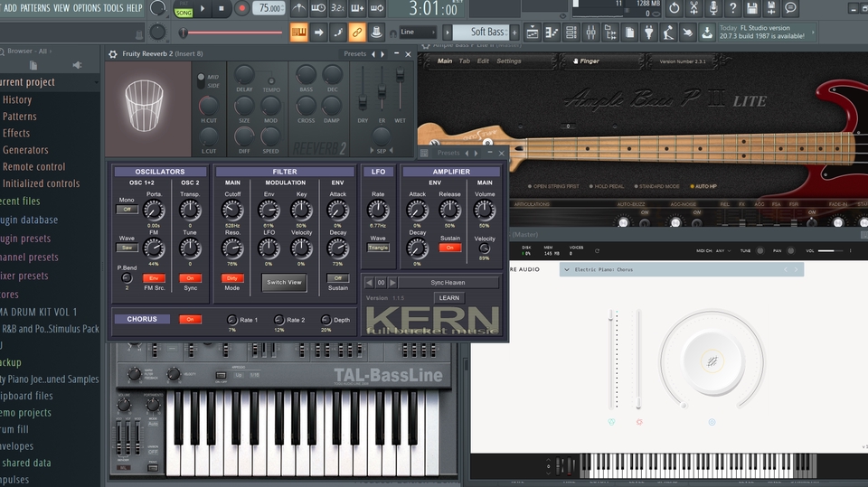Image resolution: width=868 pixels, height=487 pixels.
Task: Open Remote control in browser
Action: (x=33, y=166)
